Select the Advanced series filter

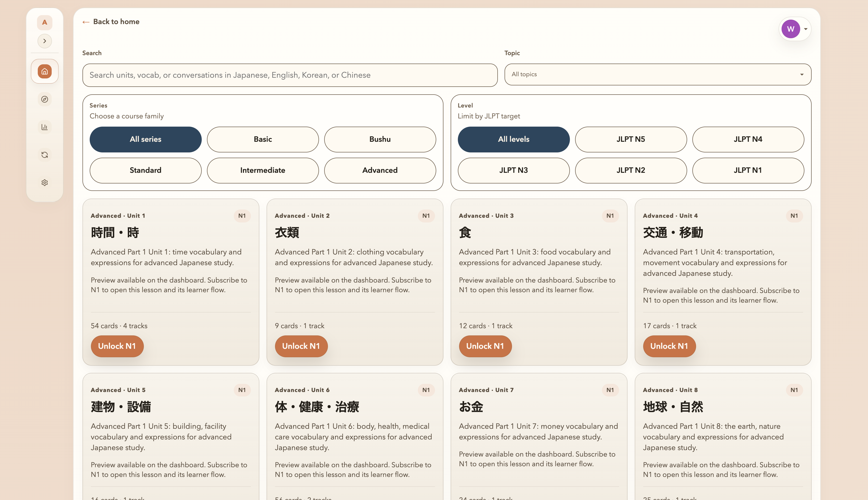[380, 170]
